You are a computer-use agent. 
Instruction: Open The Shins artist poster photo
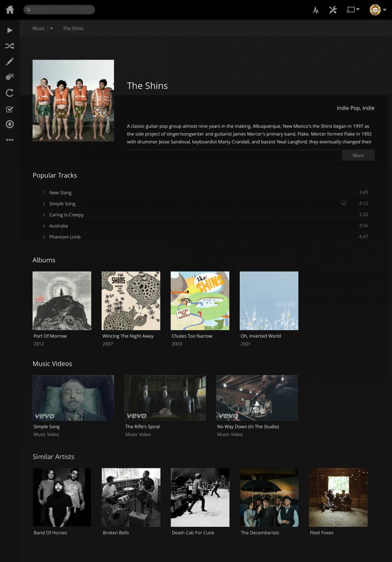73,100
